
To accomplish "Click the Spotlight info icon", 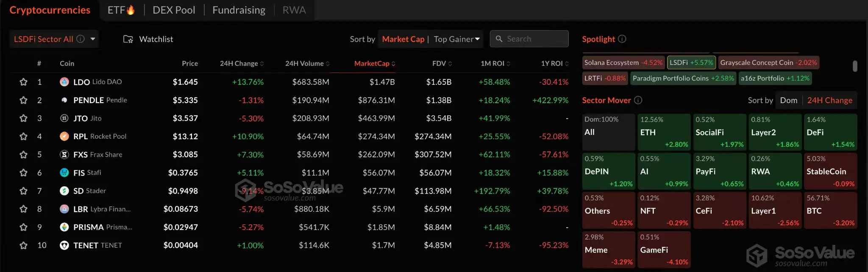I will point(622,39).
